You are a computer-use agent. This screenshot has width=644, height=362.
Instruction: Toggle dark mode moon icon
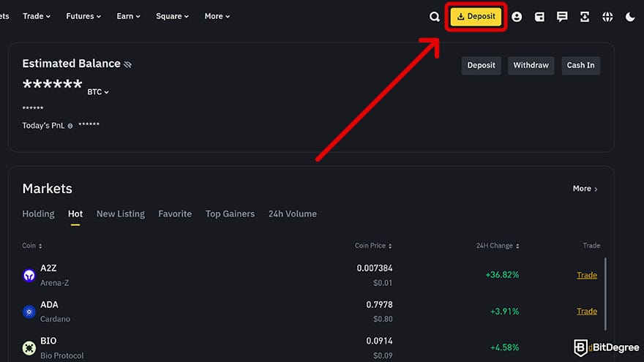[x=630, y=16]
